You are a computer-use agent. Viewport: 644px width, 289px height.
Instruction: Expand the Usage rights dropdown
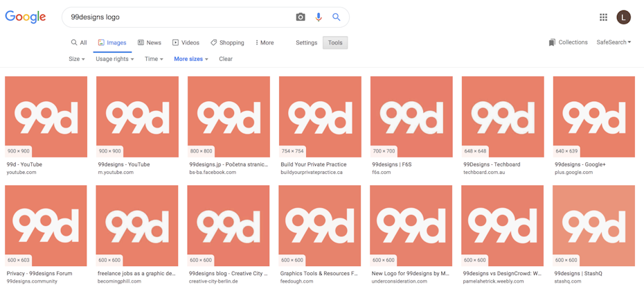(114, 59)
